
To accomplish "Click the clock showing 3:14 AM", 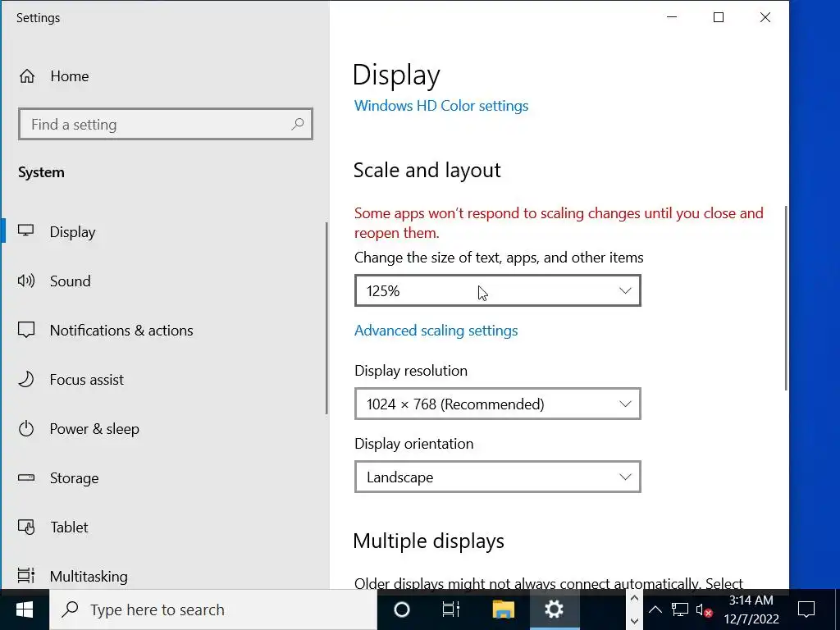I will (x=751, y=609).
